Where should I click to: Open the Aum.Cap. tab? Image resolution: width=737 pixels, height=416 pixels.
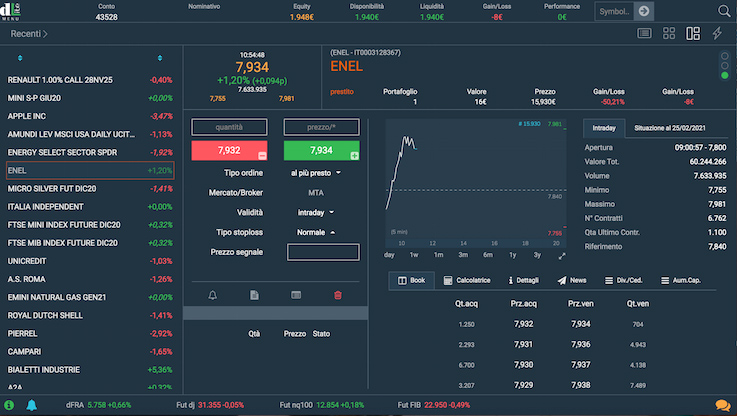tap(681, 280)
